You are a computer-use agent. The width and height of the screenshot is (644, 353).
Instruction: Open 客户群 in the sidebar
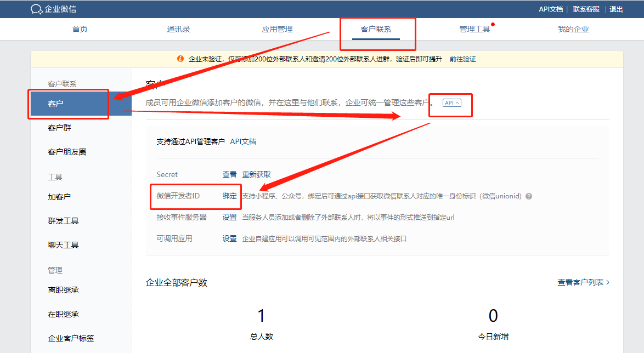click(60, 128)
